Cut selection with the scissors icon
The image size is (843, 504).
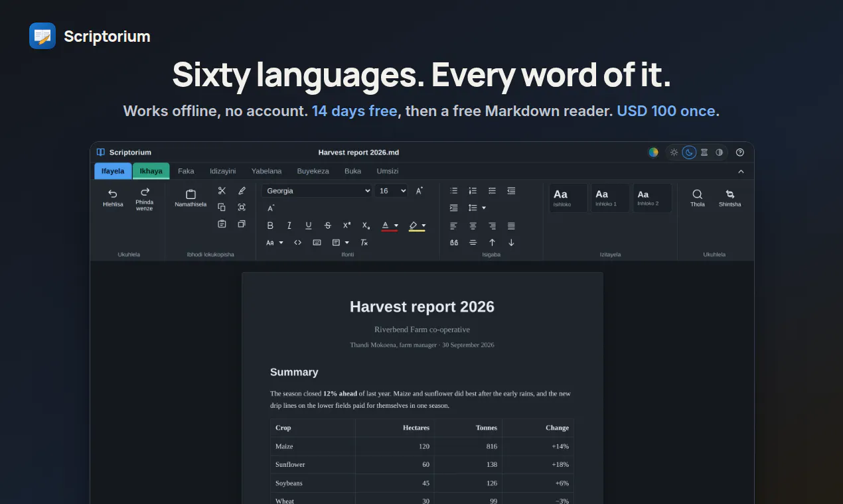(222, 190)
